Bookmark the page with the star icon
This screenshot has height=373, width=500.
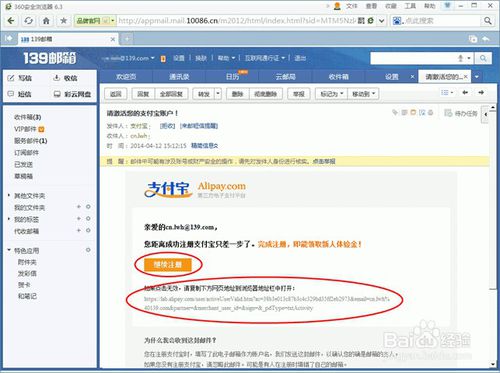63,21
